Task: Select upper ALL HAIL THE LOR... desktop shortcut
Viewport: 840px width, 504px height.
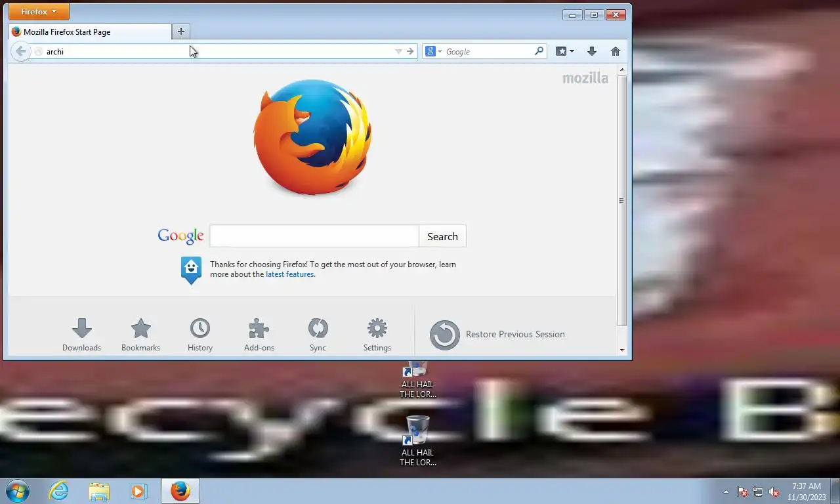Action: (x=418, y=379)
